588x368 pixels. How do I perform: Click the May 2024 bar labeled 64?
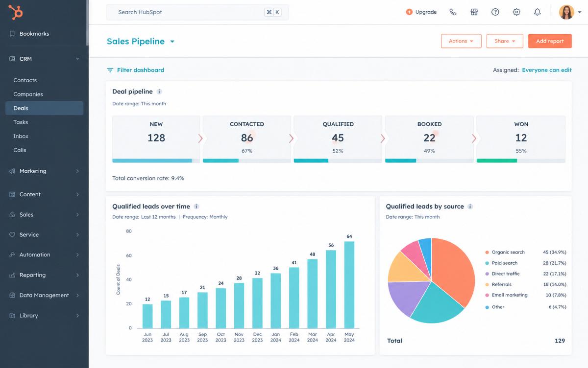(349, 285)
